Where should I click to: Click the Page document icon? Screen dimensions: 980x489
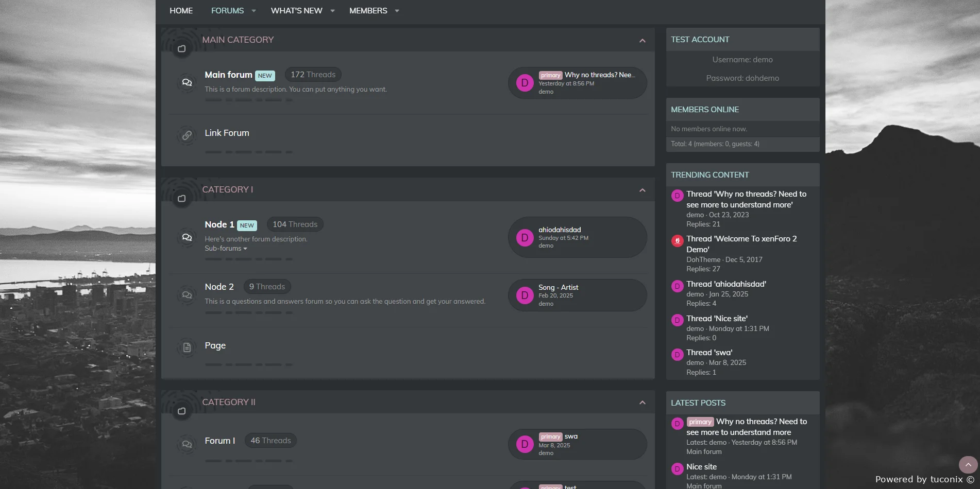187,347
